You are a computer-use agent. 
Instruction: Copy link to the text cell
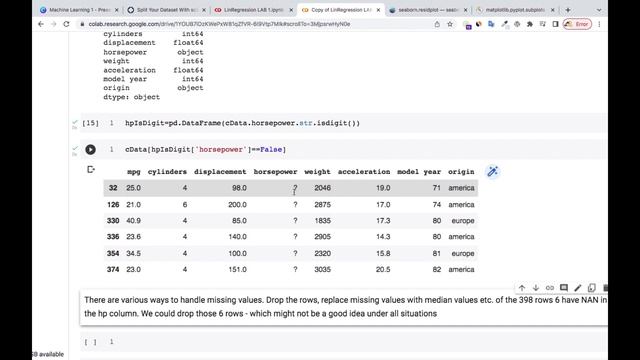(550, 288)
